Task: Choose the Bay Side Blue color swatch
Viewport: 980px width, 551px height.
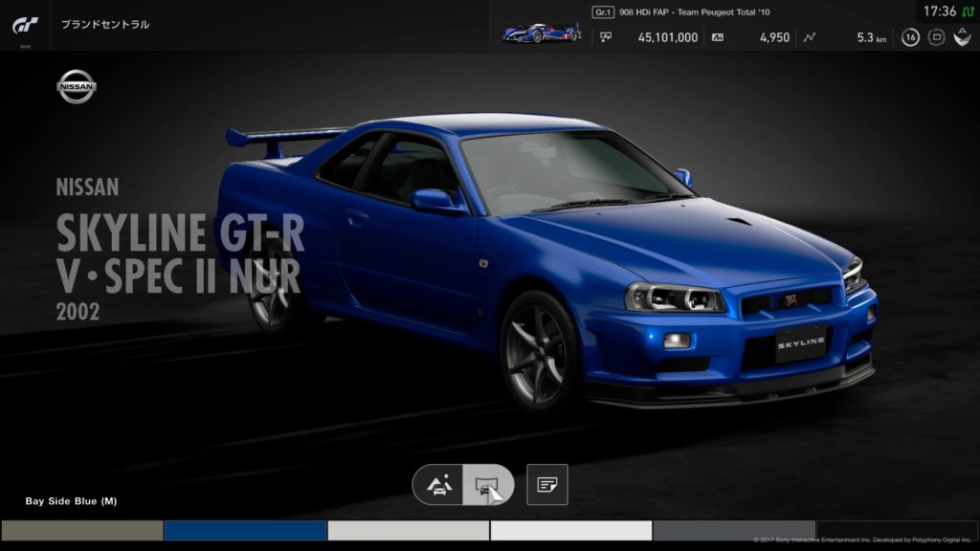Action: pyautogui.click(x=245, y=530)
